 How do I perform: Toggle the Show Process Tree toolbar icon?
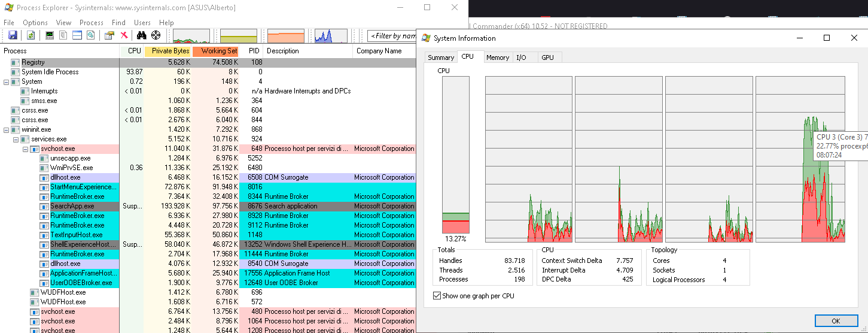tap(63, 35)
